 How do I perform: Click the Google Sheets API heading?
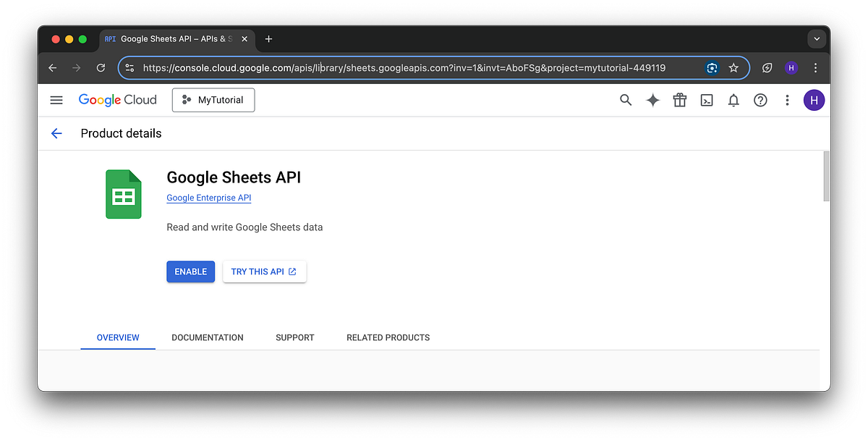tap(234, 177)
